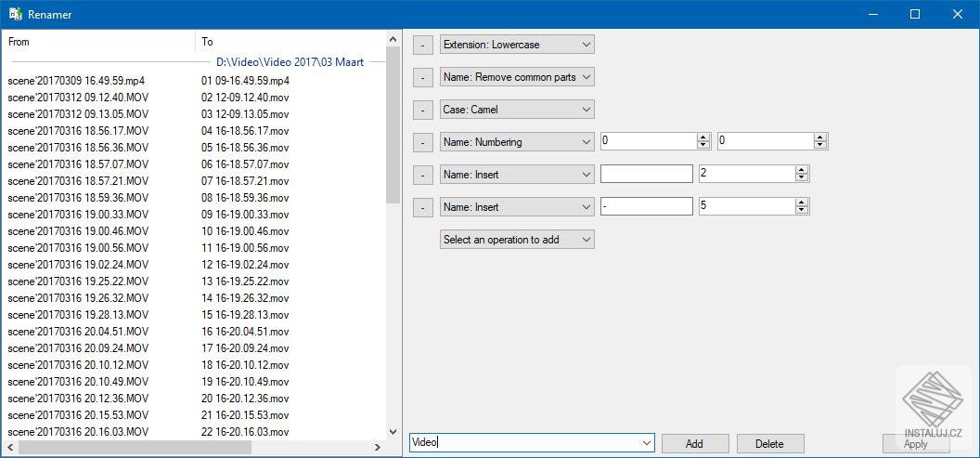Minimize the Renamer window

(872, 14)
